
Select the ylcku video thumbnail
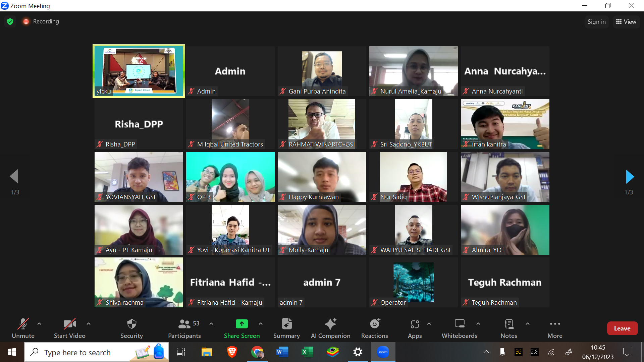pos(139,71)
